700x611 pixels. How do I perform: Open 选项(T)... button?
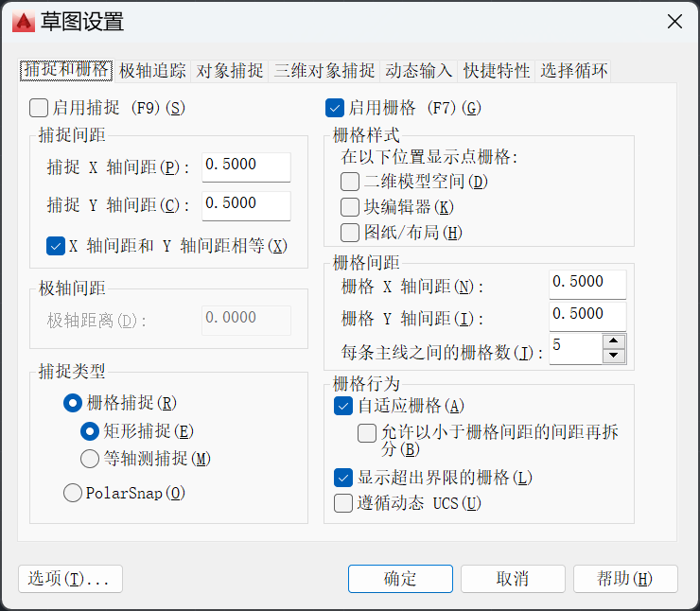click(x=71, y=579)
